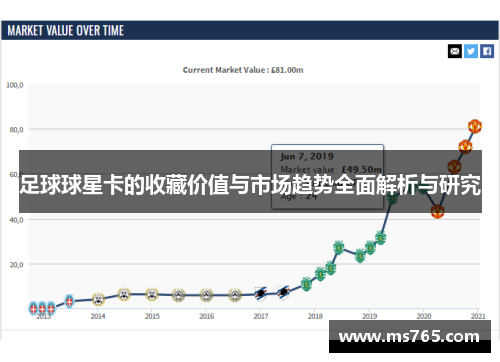Select the Sporting marker on the 20,0 line
The image size is (500, 362).
[x=330, y=268]
